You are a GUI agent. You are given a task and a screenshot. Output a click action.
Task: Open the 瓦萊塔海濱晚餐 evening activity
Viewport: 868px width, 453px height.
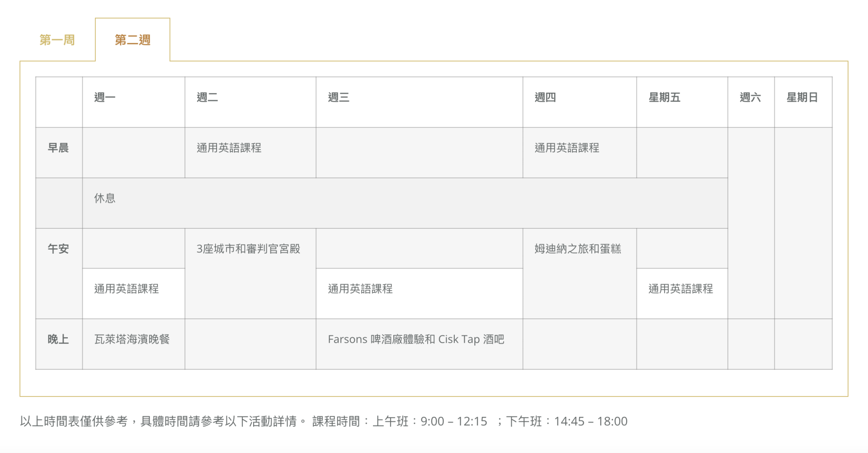pos(132,340)
